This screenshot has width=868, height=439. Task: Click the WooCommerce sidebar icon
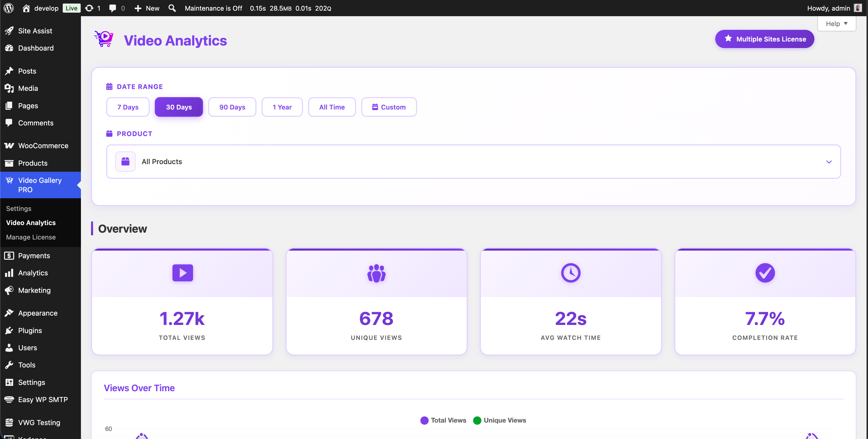9,146
